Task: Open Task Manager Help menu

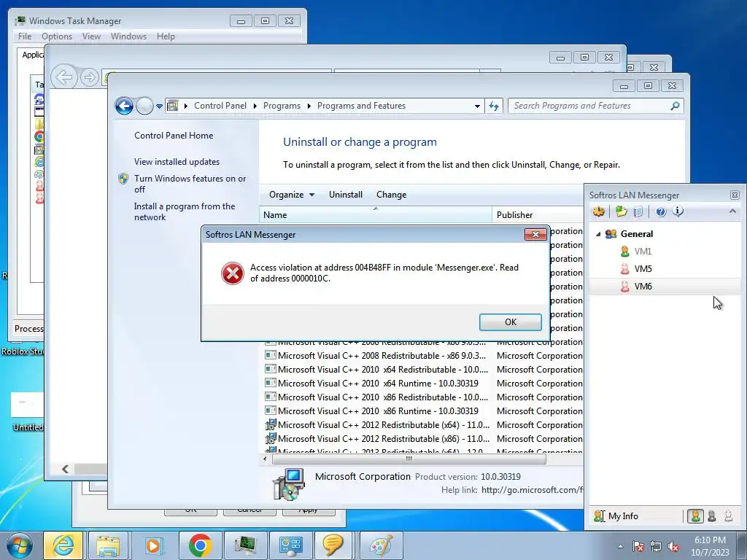Action: [166, 36]
